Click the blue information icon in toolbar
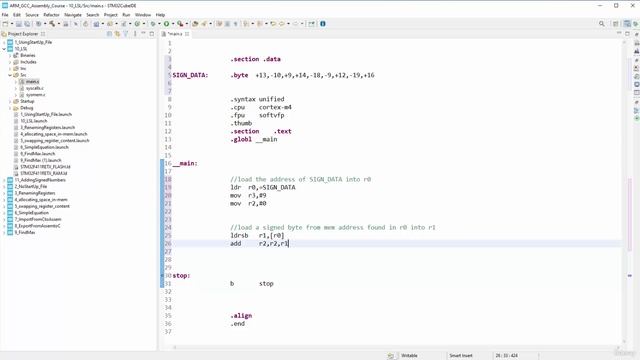The image size is (640, 360). tap(322, 24)
